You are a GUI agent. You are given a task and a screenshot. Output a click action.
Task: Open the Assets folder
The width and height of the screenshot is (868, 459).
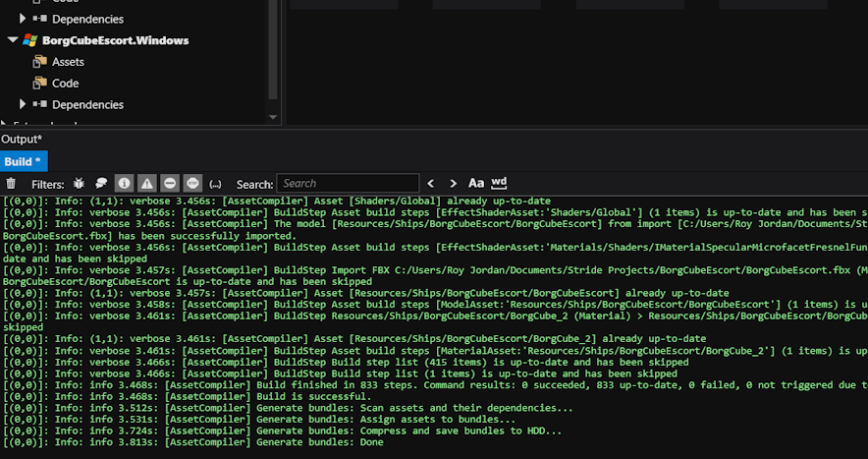(68, 62)
